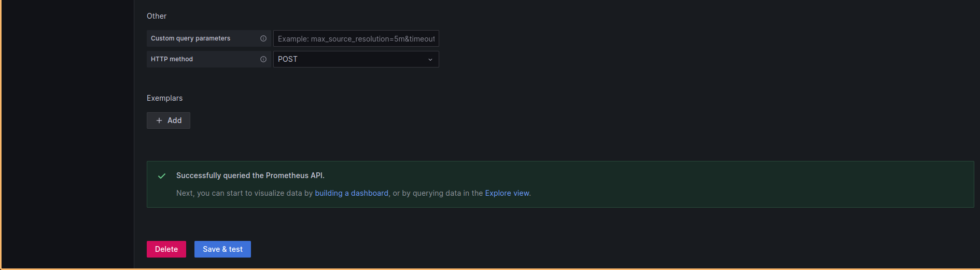The height and width of the screenshot is (270, 980).
Task: Follow the "building a dashboard" link
Action: (352, 193)
